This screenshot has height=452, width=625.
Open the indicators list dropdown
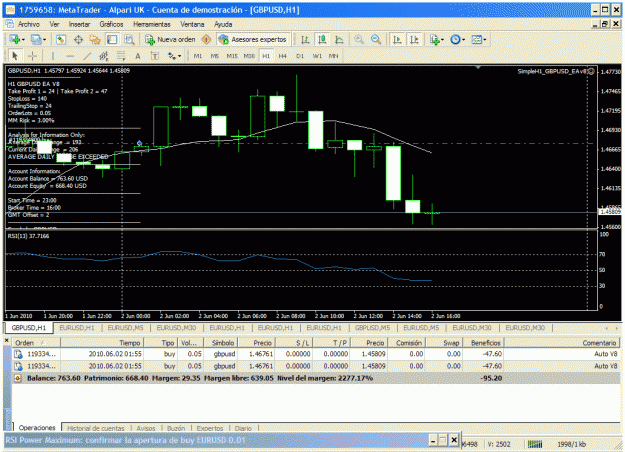(436, 39)
